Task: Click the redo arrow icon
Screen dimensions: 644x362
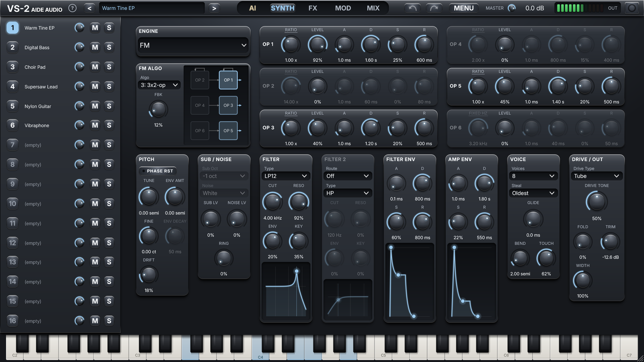Action: tap(434, 8)
